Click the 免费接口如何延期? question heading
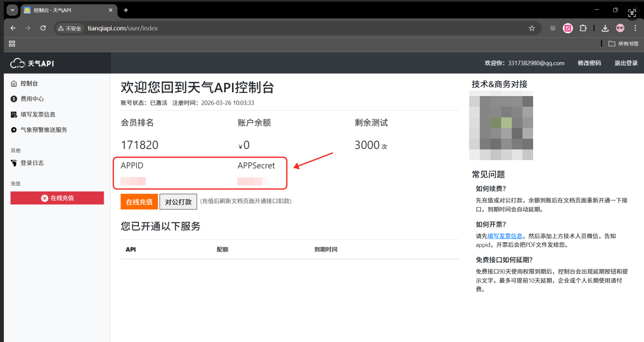Image resolution: width=644 pixels, height=342 pixels. 505,260
